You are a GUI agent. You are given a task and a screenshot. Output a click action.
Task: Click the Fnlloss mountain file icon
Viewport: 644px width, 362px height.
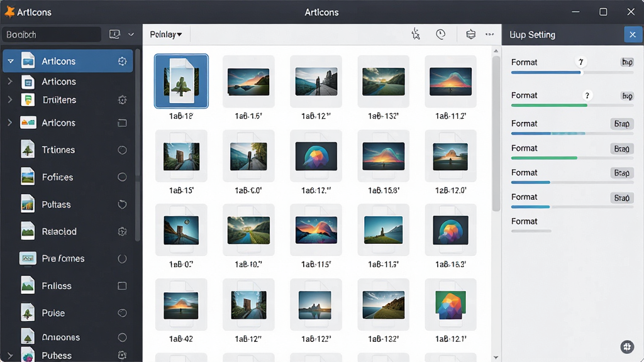(x=28, y=285)
